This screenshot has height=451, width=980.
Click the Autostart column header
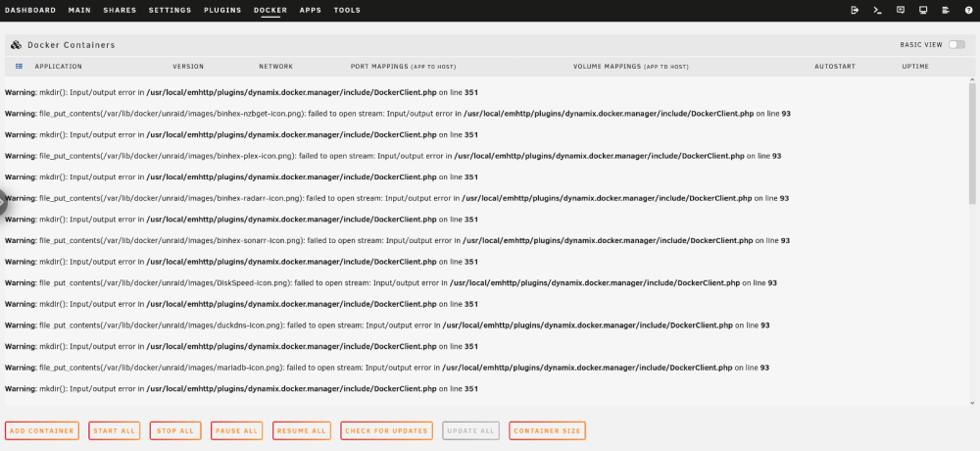[x=834, y=67]
